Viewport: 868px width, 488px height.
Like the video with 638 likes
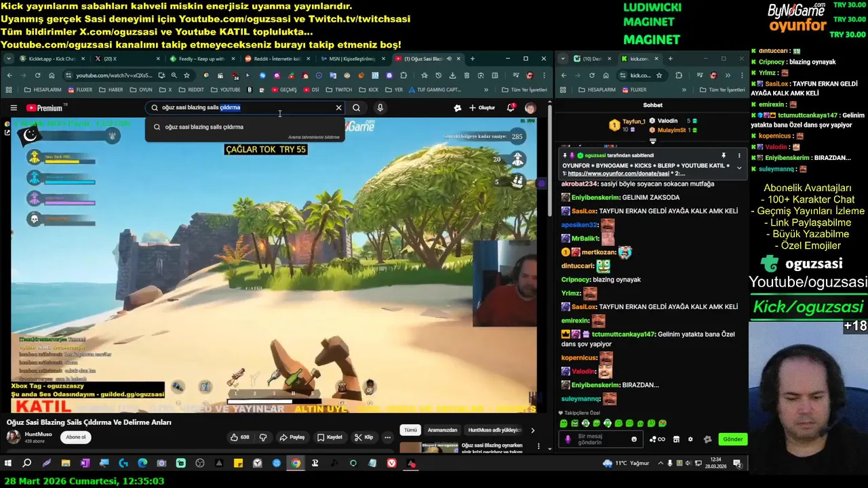[x=241, y=437]
